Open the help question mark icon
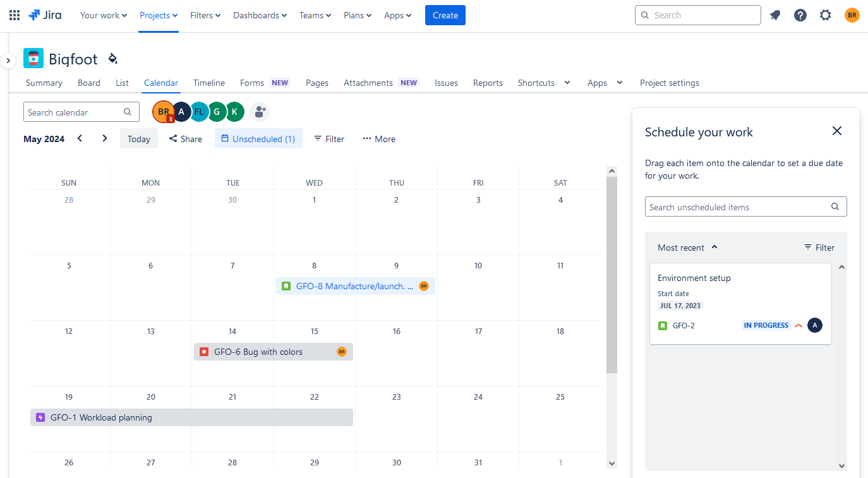The height and width of the screenshot is (478, 868). coord(800,15)
